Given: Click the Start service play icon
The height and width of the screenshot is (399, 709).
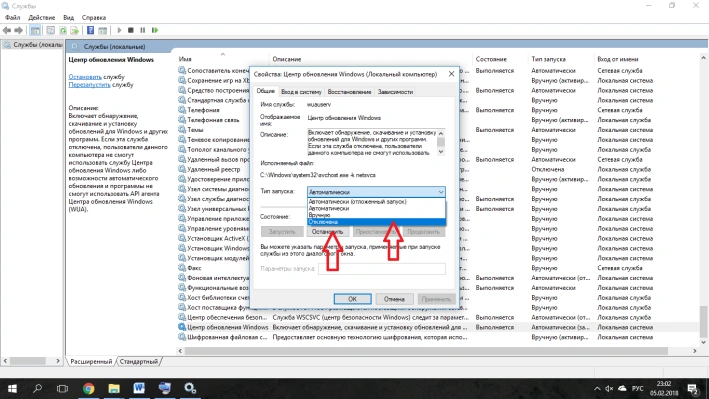Looking at the screenshot, I should (x=119, y=30).
